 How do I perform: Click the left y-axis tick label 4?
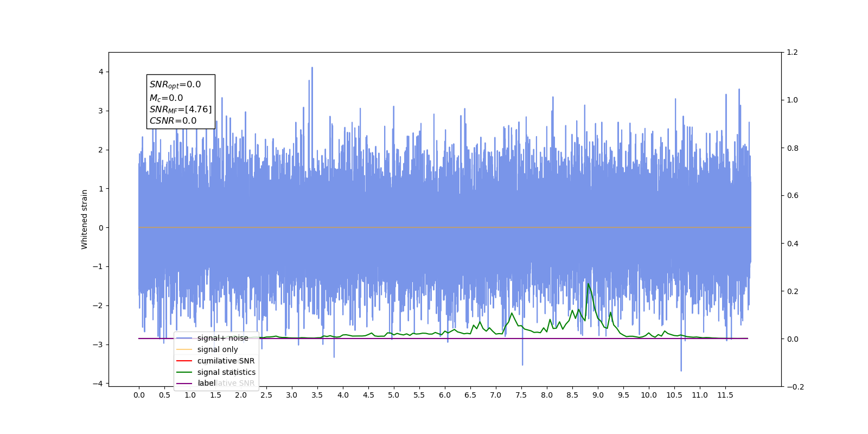click(x=101, y=72)
